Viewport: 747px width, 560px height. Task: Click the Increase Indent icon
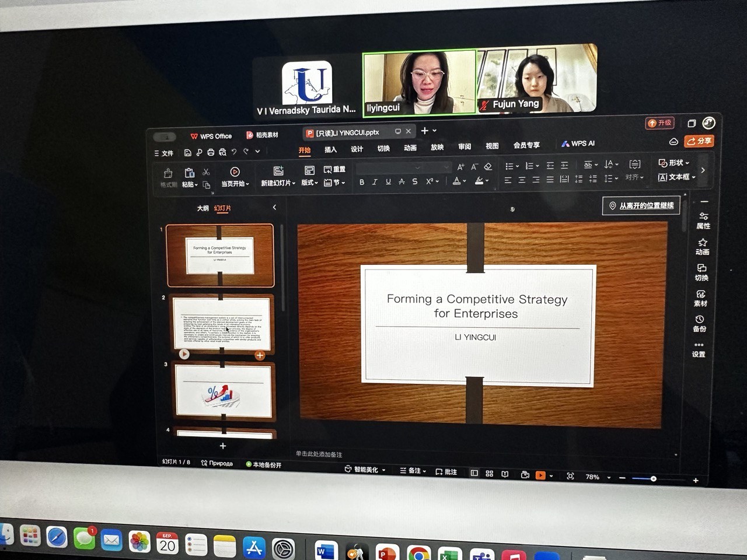tap(564, 166)
